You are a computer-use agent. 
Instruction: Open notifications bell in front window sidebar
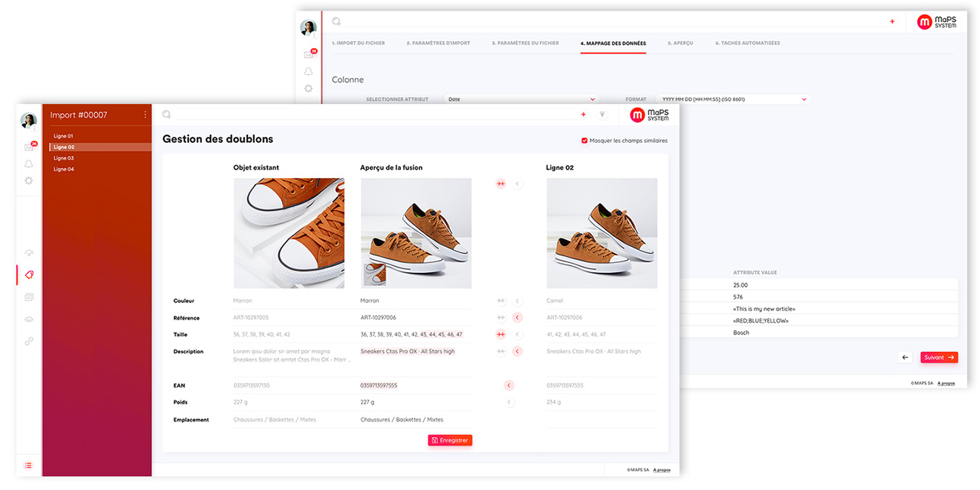click(29, 164)
